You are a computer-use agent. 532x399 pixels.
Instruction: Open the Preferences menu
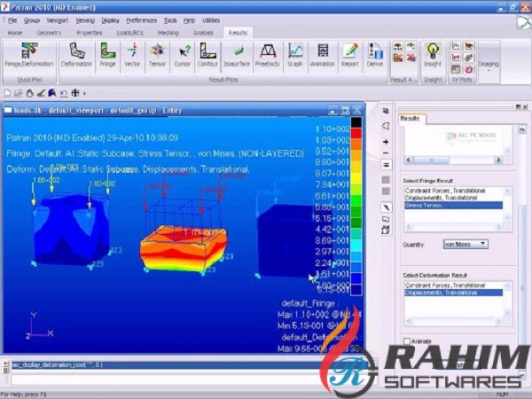[142, 20]
